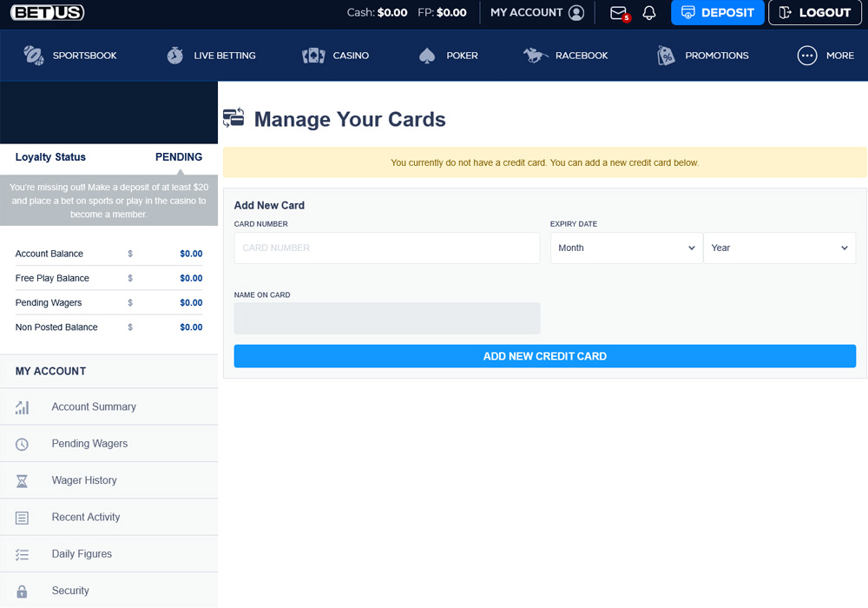Check notifications with the bell icon
This screenshot has height=608, width=868.
click(x=649, y=13)
